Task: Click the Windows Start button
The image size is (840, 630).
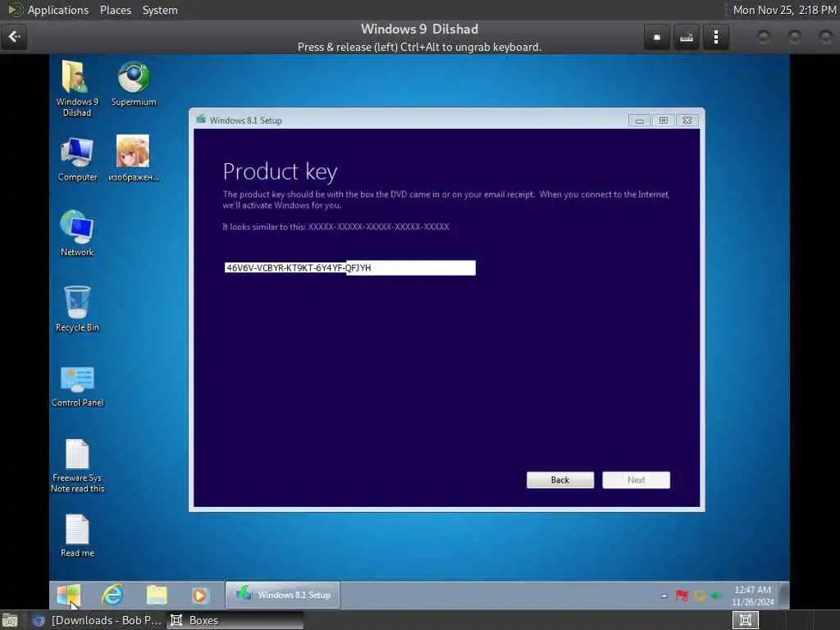Action: pos(69,595)
